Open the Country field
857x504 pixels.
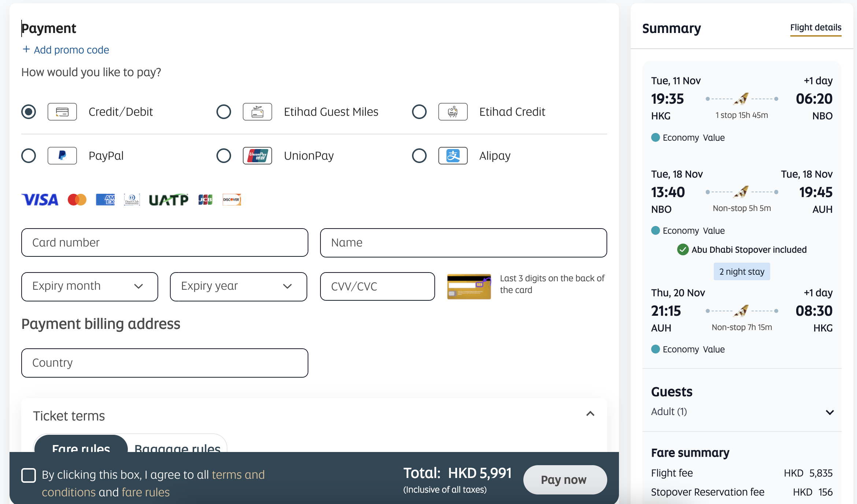tap(165, 363)
